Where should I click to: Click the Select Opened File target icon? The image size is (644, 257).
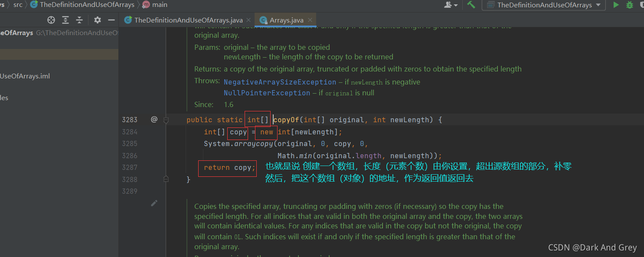[51, 20]
